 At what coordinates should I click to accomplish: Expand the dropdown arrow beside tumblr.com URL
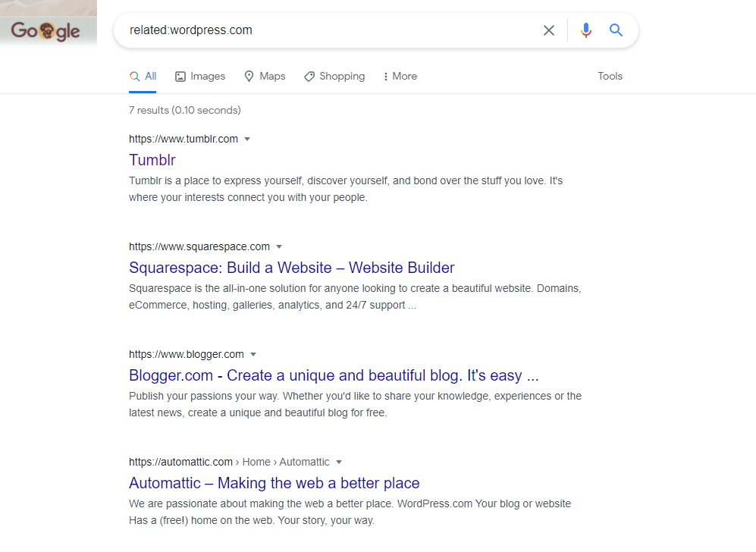[x=247, y=140]
